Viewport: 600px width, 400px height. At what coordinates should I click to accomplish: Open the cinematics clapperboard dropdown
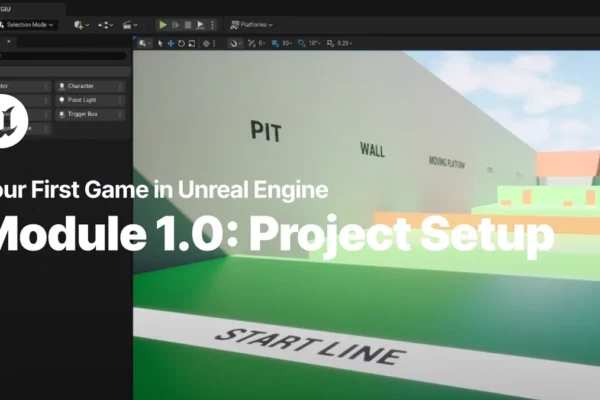130,25
